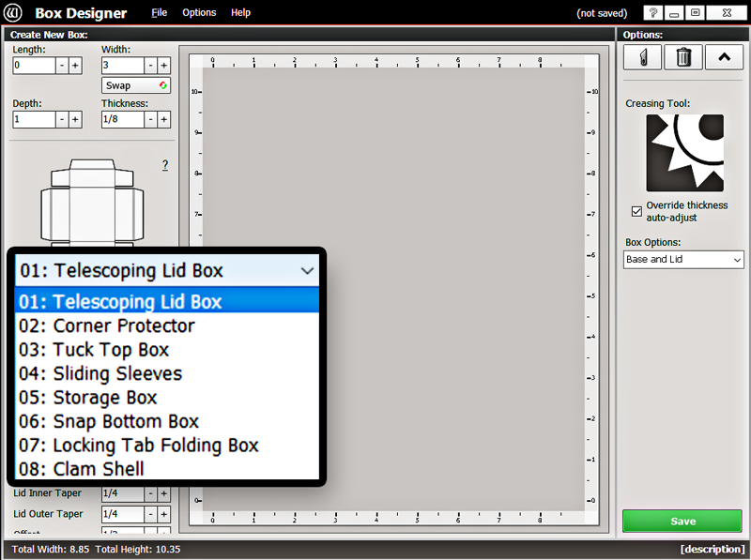The height and width of the screenshot is (560, 751).
Task: Decrease Length with minus button
Action: (x=62, y=66)
